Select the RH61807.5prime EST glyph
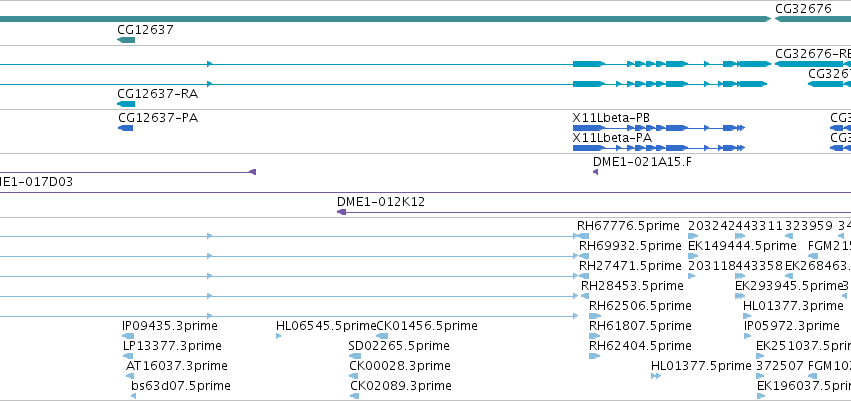Viewport: 851px width, 401px height. tap(594, 336)
